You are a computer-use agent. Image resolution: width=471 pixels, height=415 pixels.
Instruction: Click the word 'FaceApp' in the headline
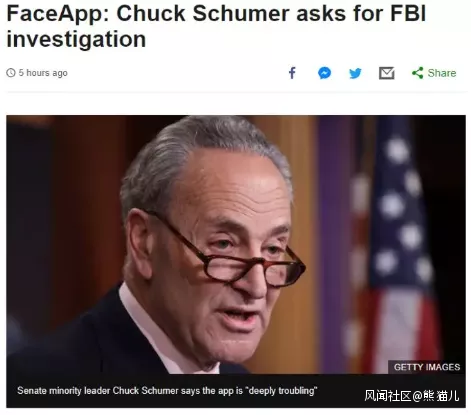(x=58, y=14)
